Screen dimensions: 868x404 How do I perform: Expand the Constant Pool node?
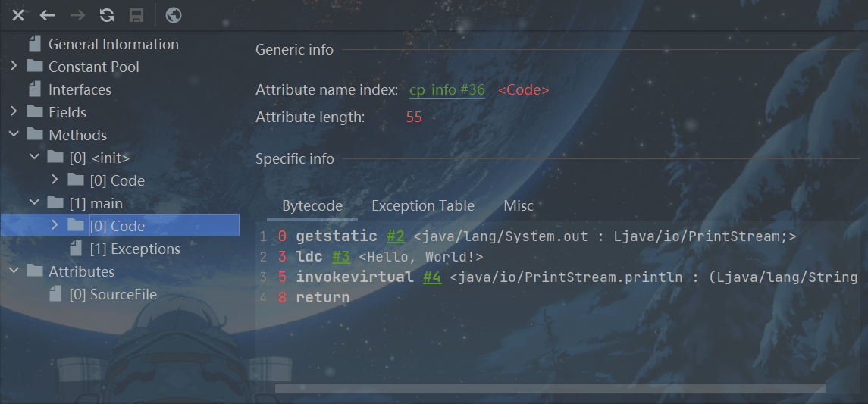pos(14,67)
